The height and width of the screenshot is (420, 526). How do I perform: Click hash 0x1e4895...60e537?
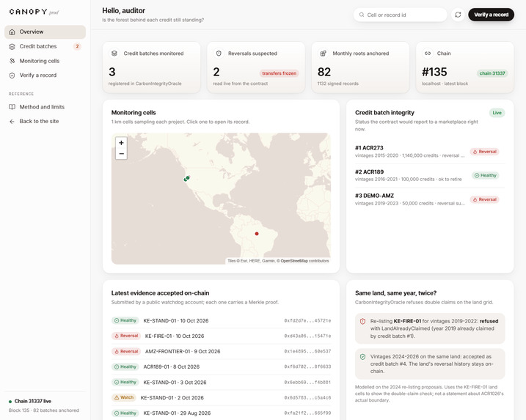point(307,351)
